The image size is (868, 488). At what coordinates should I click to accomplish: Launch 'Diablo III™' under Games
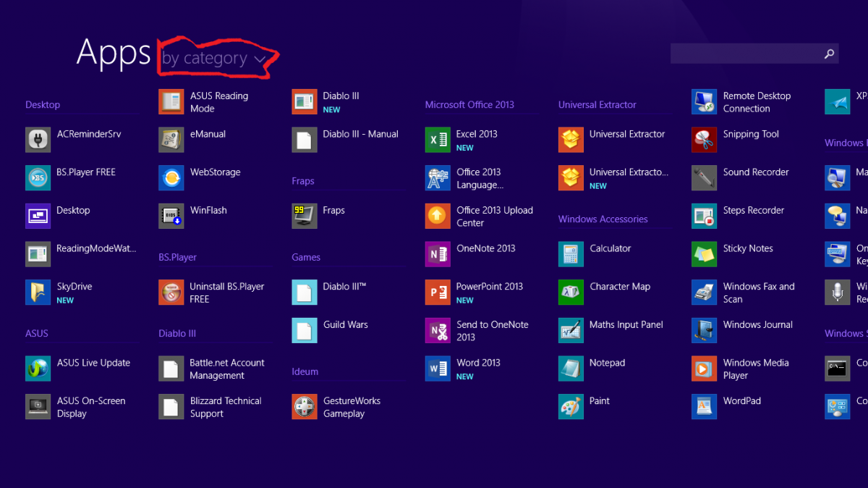(330, 293)
